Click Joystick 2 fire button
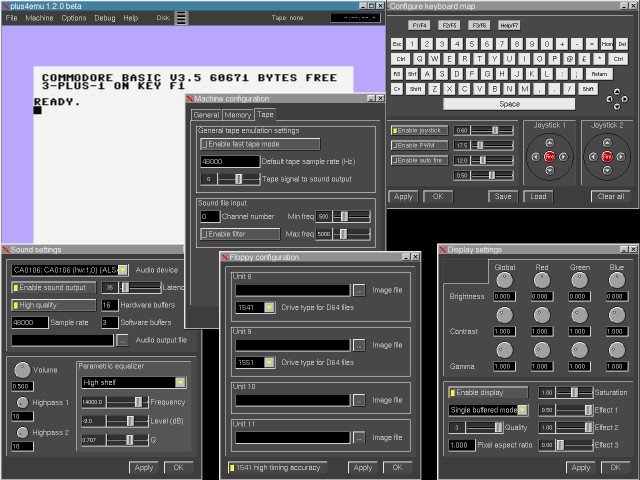Viewport: 640px width, 480px height. point(607,157)
